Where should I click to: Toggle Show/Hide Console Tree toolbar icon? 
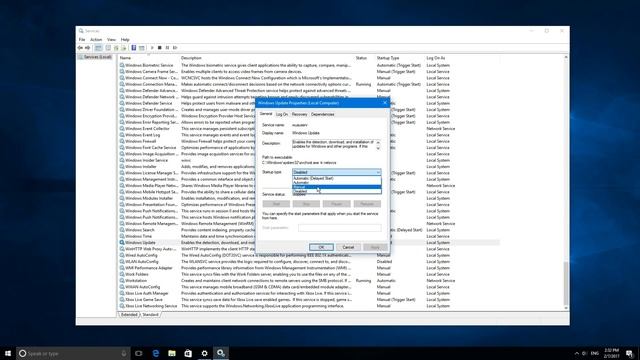click(98, 48)
